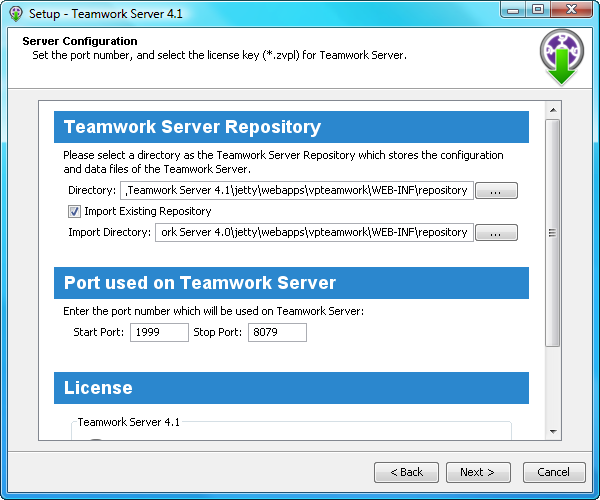Minimize the Setup window

(x=513, y=10)
